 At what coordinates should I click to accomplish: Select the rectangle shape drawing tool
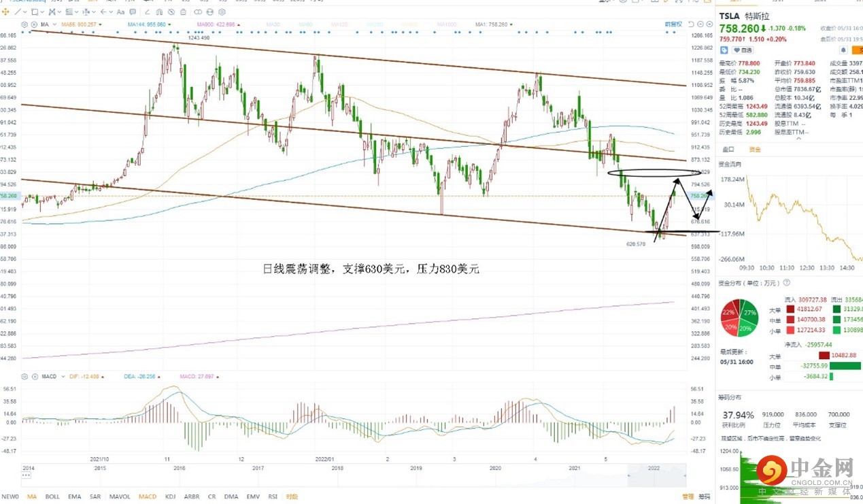35,12
